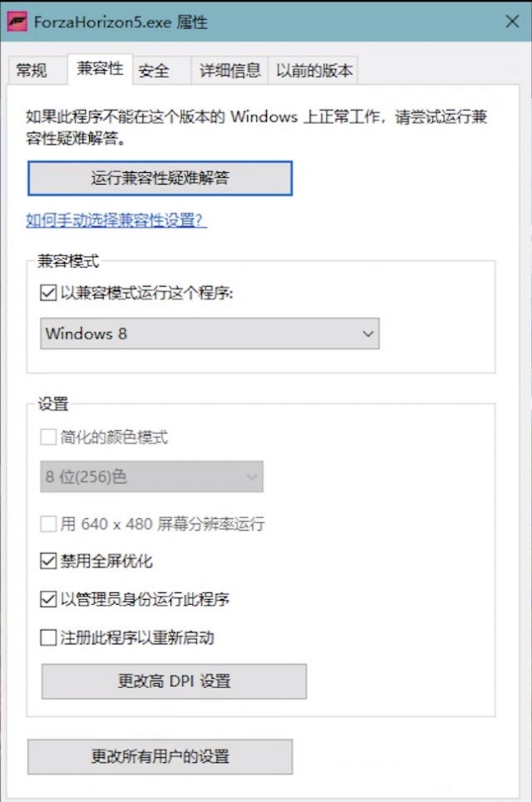532x802 pixels.
Task: Click 运行兼容性疑难解答 button
Action: tap(160, 178)
